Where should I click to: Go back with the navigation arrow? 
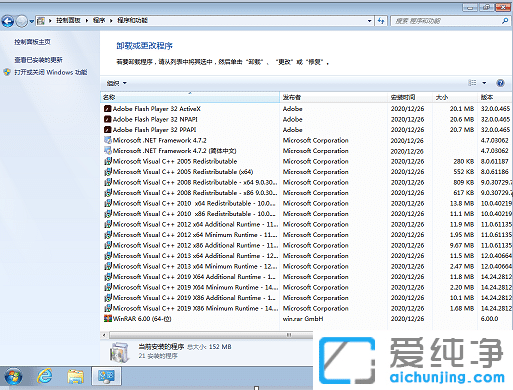[8, 21]
